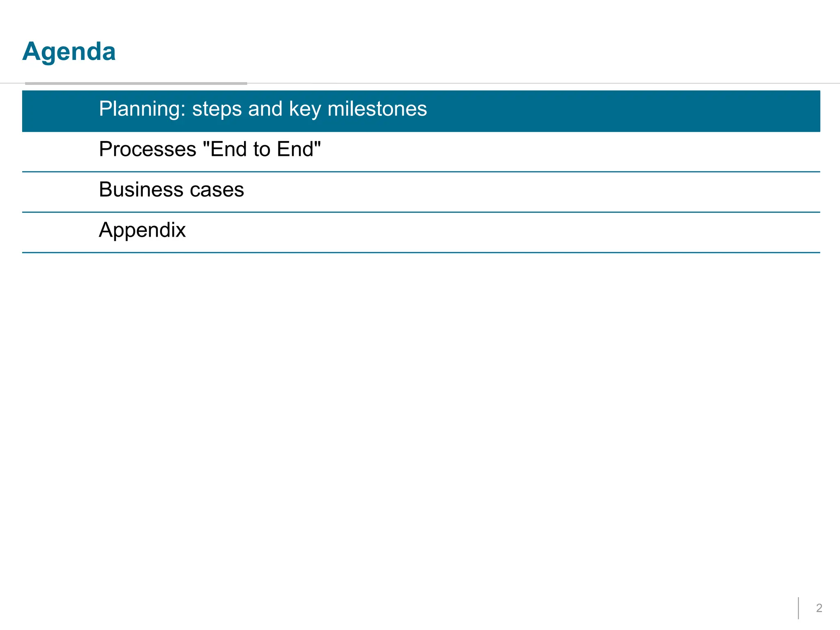Click the empty left margin of the teal banner
This screenshot has height=630, width=840.
pyautogui.click(x=60, y=111)
